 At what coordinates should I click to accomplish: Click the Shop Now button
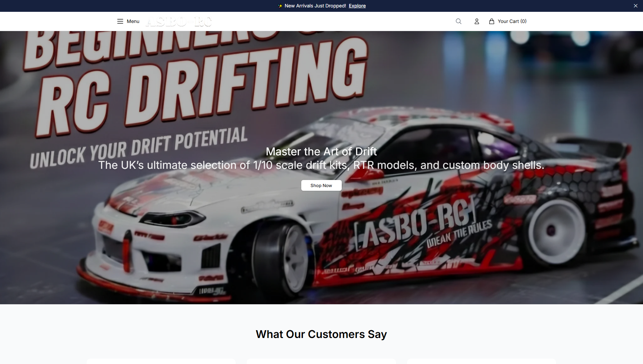coord(321,185)
